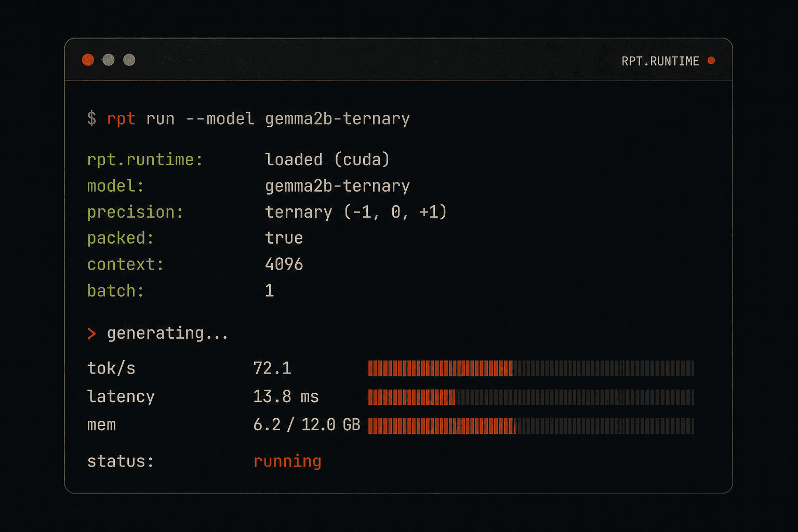Viewport: 798px width, 532px height.
Task: Click the rightmost gray window dot
Action: (x=129, y=60)
